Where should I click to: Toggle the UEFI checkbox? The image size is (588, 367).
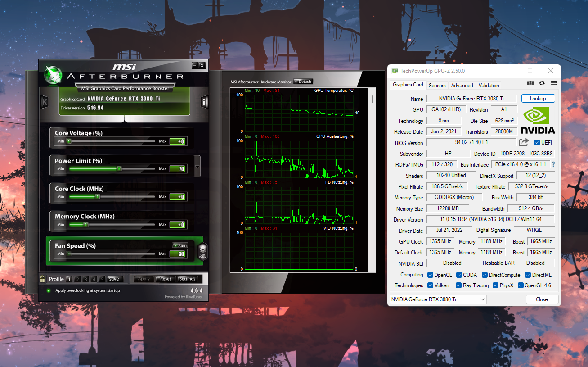coord(537,143)
